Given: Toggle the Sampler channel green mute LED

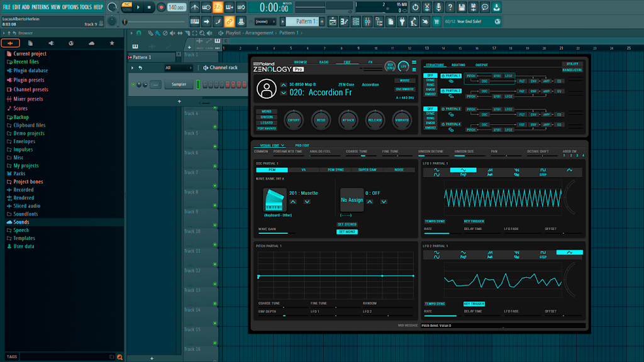Looking at the screenshot, I should coord(133,85).
